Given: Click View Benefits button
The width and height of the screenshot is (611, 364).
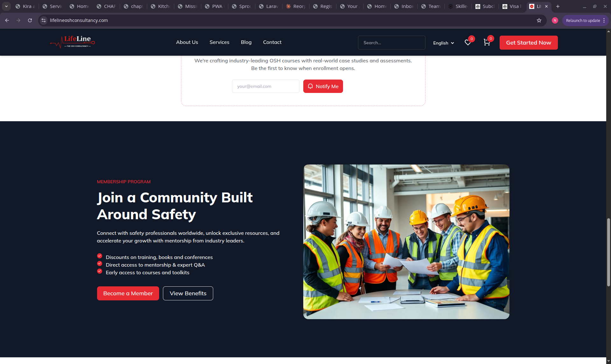Looking at the screenshot, I should [x=188, y=293].
